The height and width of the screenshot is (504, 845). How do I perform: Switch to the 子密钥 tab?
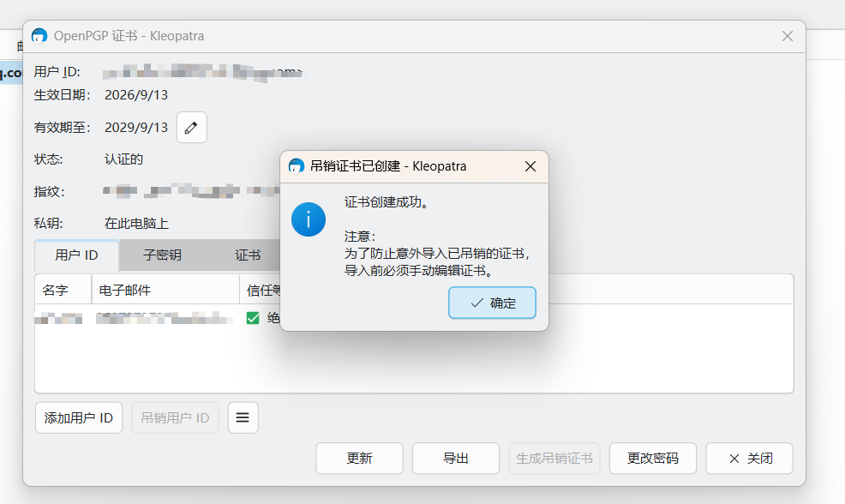(162, 255)
